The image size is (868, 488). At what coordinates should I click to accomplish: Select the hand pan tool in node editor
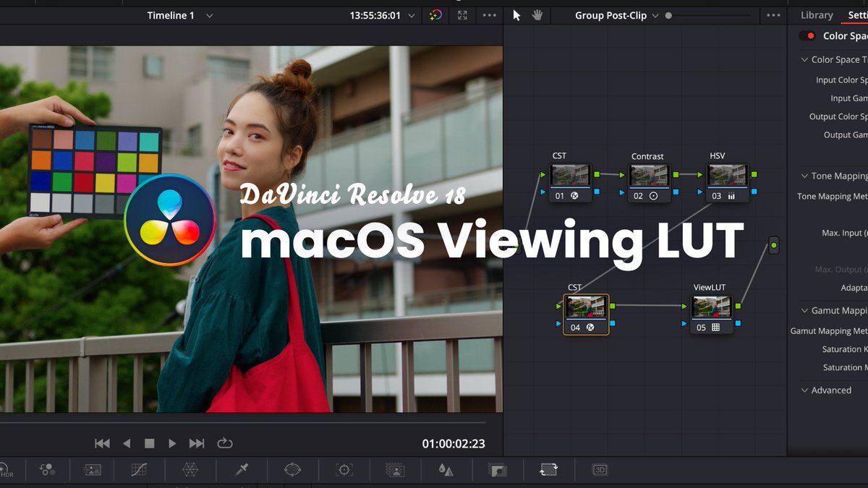(x=537, y=15)
